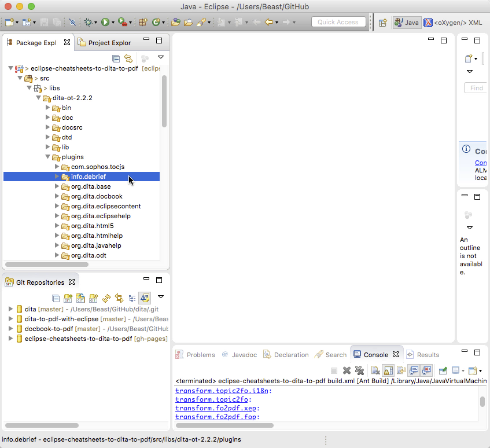Expand the org.dita.html5 folder
The image size is (490, 448).
[57, 225]
